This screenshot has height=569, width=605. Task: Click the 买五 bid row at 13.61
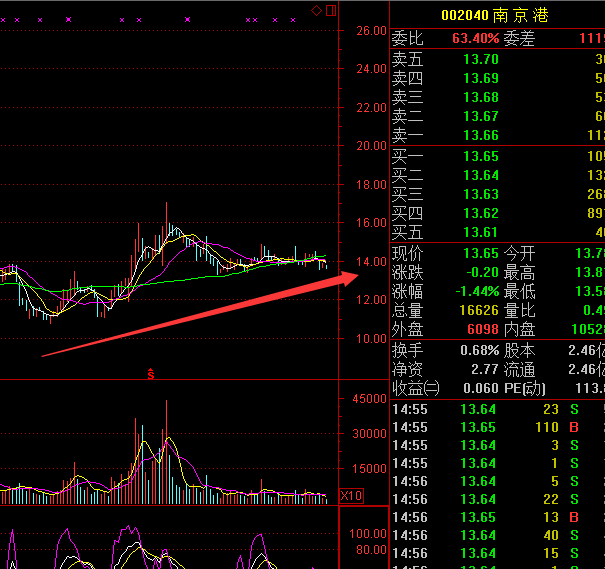pyautogui.click(x=480, y=232)
